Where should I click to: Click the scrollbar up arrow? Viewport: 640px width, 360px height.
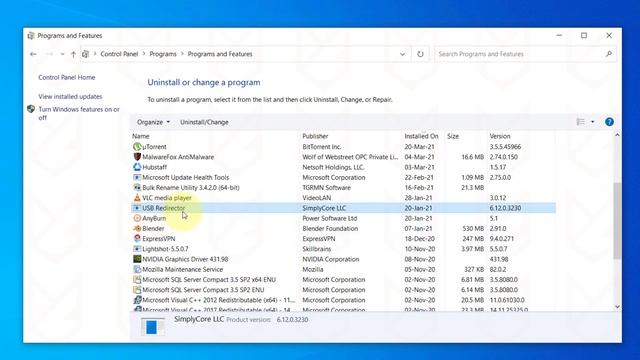pos(617,135)
